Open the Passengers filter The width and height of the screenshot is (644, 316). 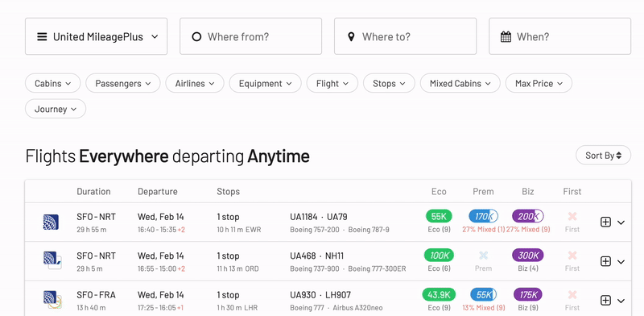123,83
